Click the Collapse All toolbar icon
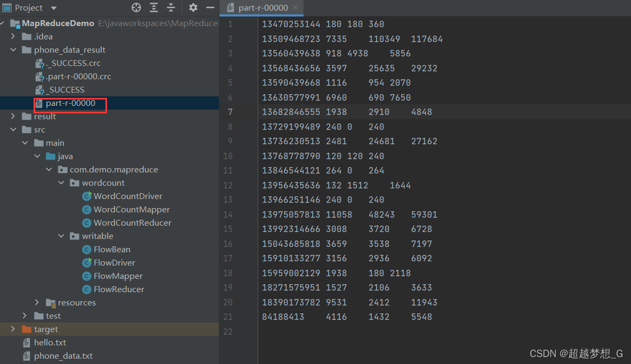Image resolution: width=631 pixels, height=364 pixels. (171, 7)
